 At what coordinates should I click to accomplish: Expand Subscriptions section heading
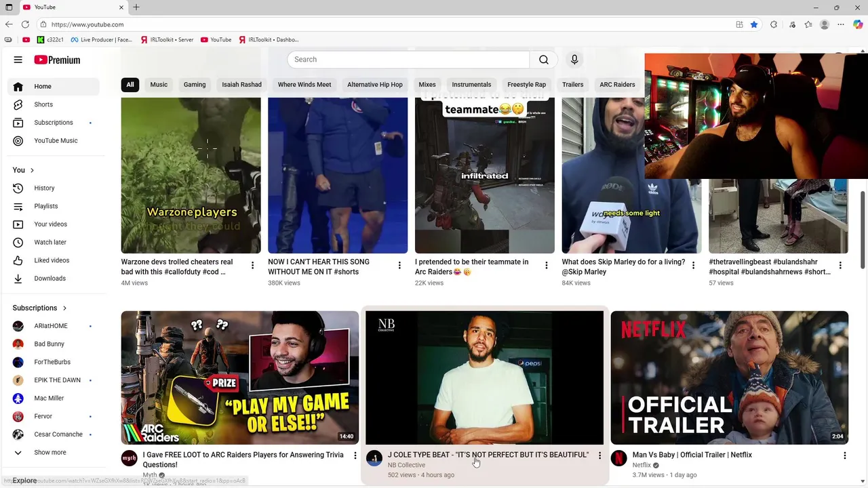coord(40,308)
